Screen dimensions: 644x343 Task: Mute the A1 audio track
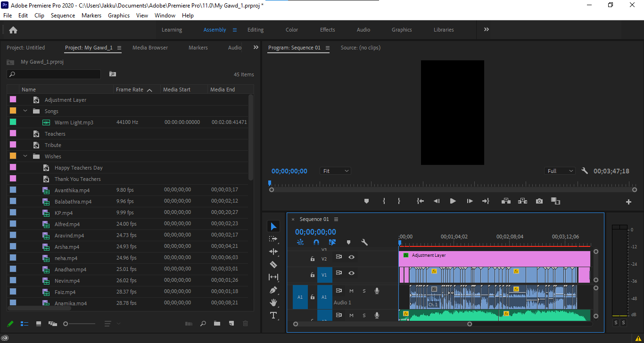point(351,291)
